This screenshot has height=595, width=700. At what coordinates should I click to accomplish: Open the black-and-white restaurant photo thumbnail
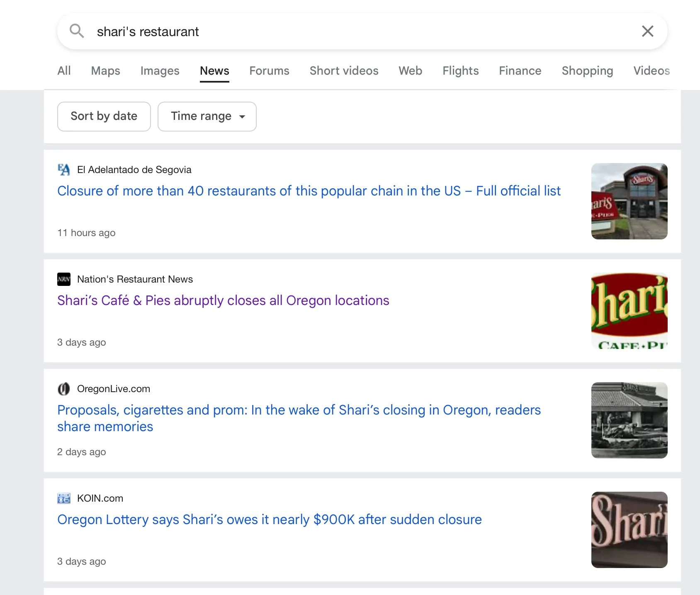point(629,420)
